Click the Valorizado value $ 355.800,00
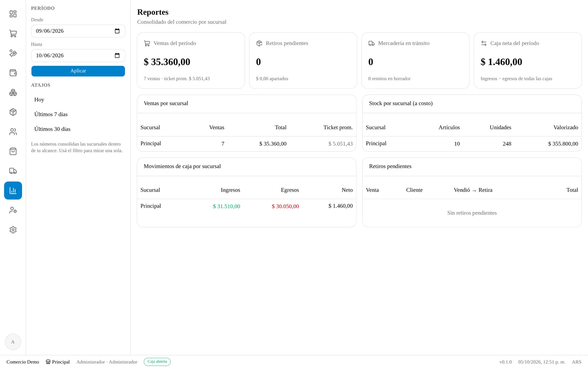Image resolution: width=588 pixels, height=368 pixels. point(563,144)
